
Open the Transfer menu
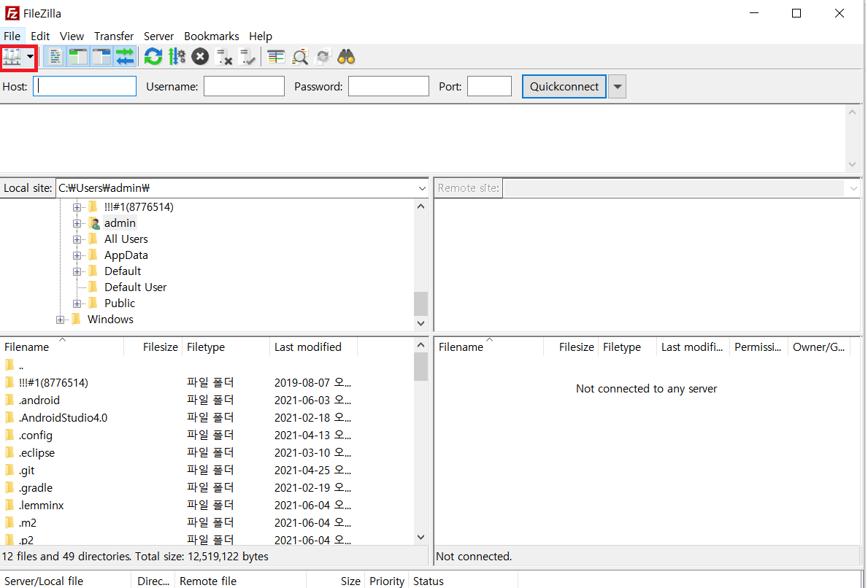(x=113, y=36)
